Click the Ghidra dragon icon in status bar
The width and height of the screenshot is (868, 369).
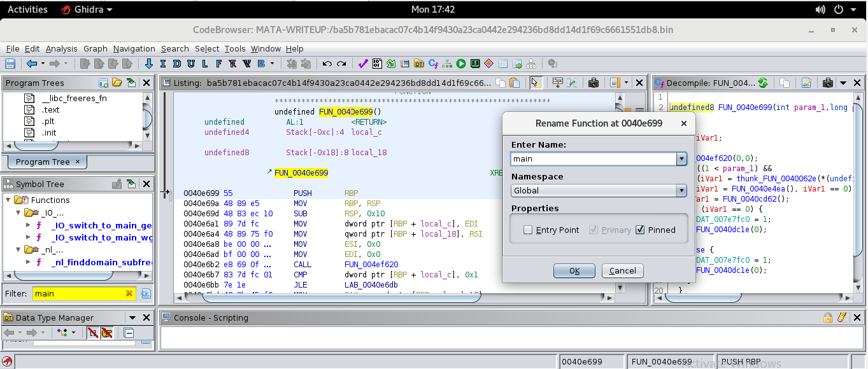point(8,361)
